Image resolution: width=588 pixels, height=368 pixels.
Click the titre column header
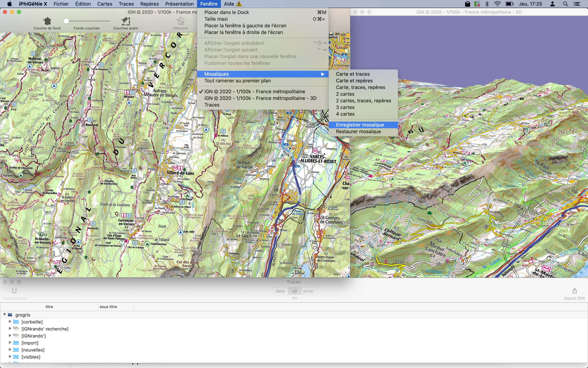pyautogui.click(x=49, y=307)
